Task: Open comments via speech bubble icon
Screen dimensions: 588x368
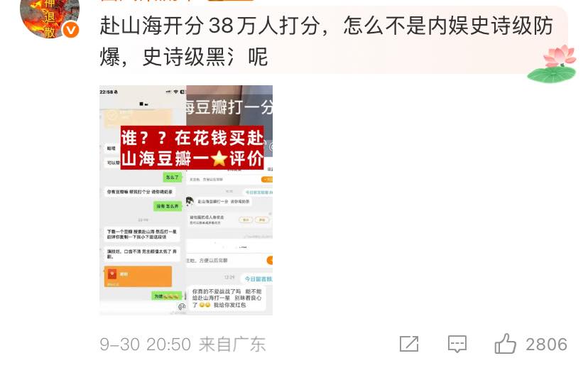Action: coord(457,344)
